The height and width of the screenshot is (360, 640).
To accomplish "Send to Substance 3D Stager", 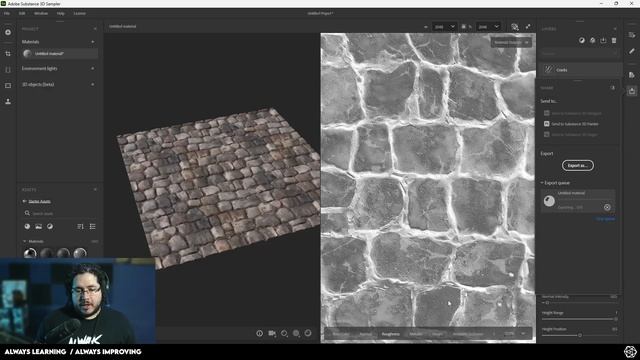I will point(571,134).
